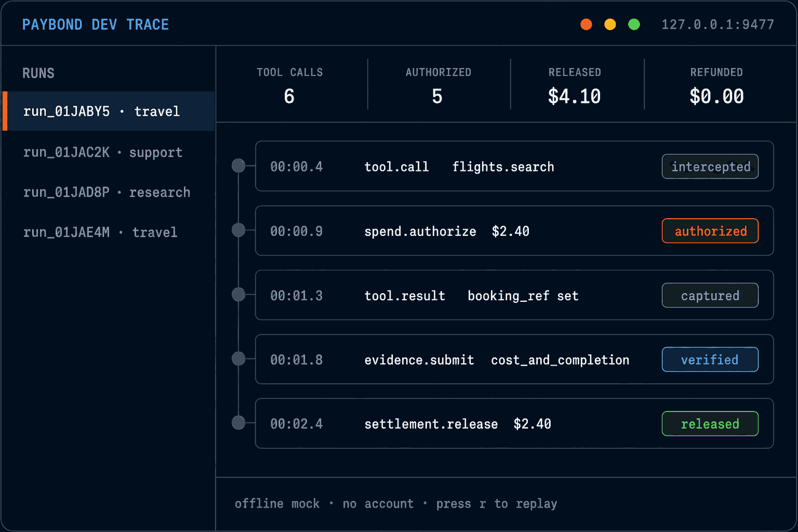Click the no account status text

[x=378, y=503]
